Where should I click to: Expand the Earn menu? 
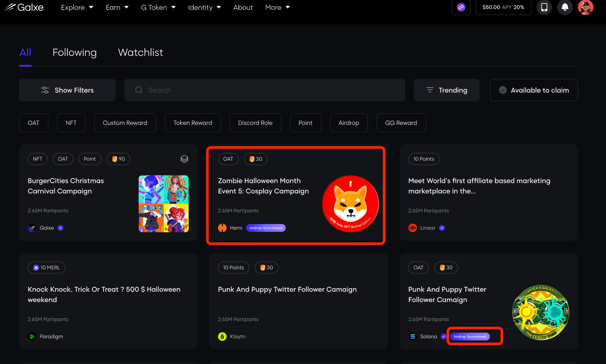click(x=117, y=7)
